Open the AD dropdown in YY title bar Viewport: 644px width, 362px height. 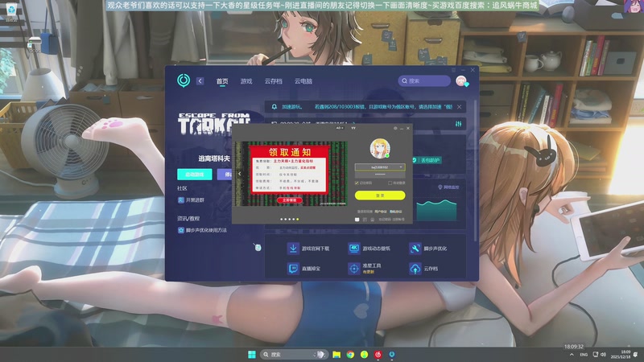coord(340,128)
